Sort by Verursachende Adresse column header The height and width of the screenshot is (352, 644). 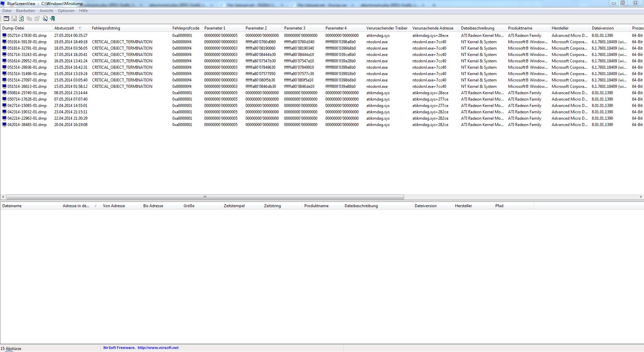tap(435, 28)
